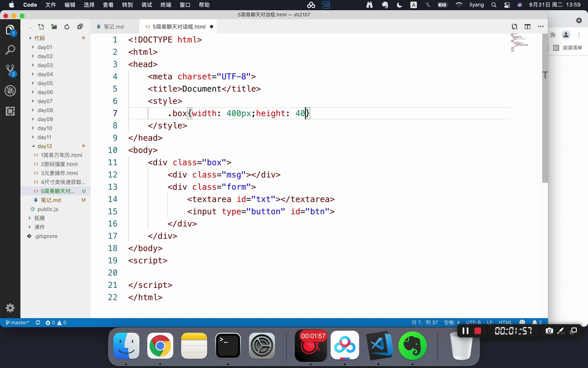Open Evernote from the Dock
The width and height of the screenshot is (588, 368).
tap(412, 346)
